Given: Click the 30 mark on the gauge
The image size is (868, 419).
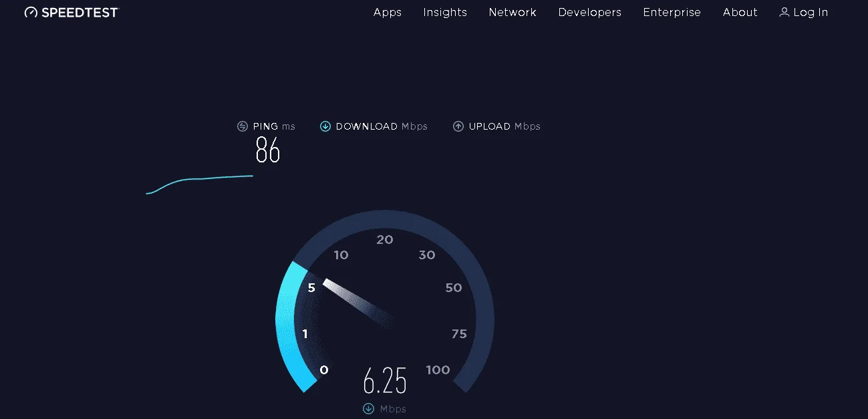Looking at the screenshot, I should pyautogui.click(x=427, y=255).
